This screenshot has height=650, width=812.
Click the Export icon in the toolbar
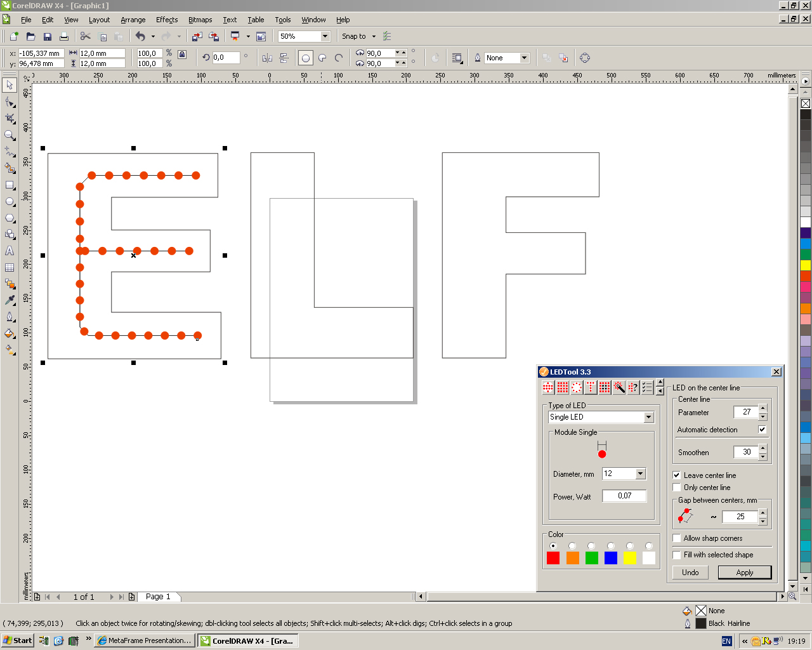[214, 37]
